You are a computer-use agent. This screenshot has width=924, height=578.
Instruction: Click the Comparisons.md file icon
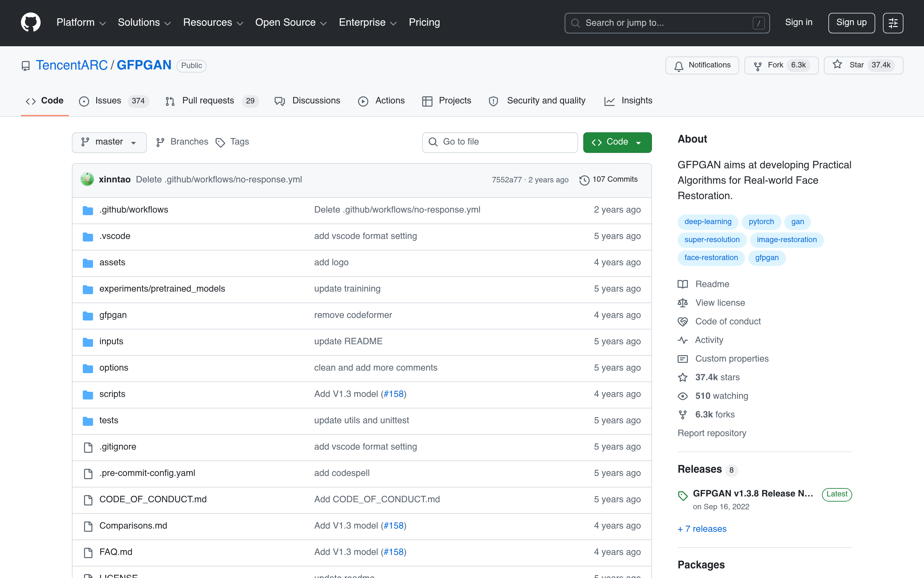(88, 526)
